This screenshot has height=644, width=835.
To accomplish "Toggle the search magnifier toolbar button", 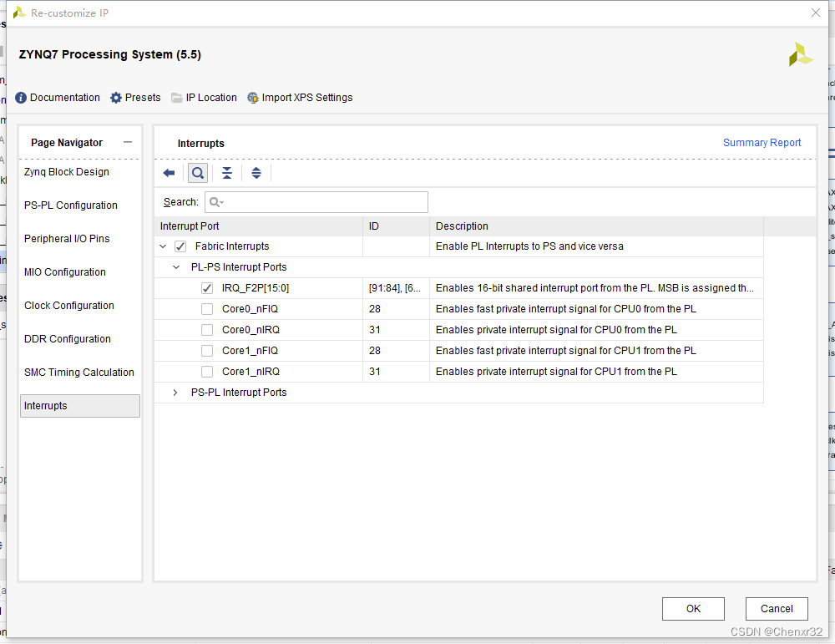I will 198,173.
